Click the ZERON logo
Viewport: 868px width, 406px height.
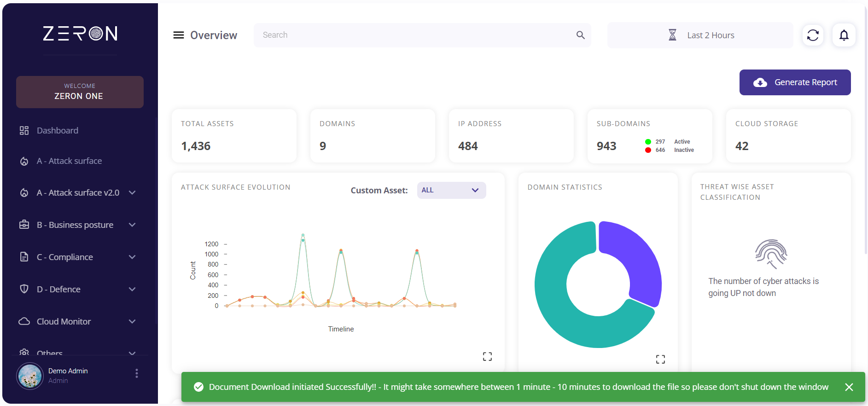click(80, 34)
